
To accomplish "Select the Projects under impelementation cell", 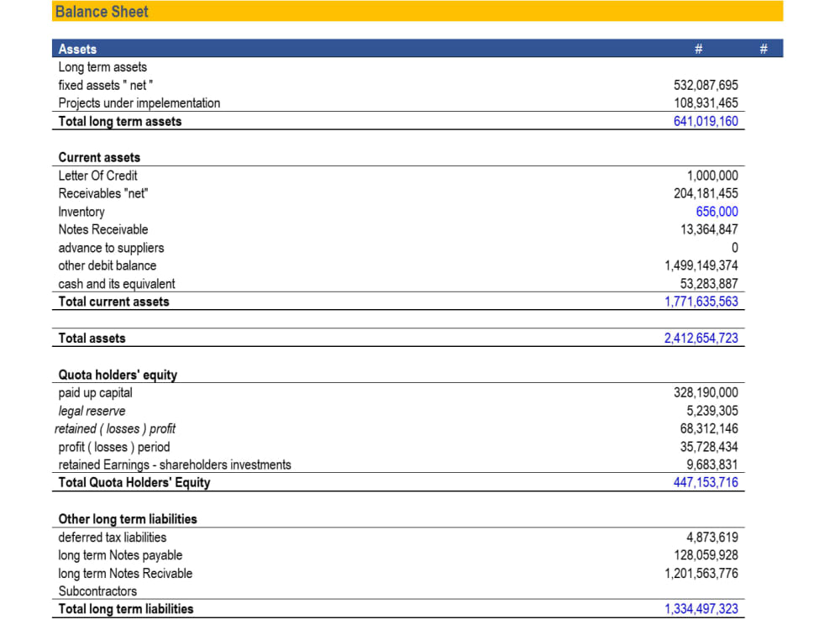I will click(139, 102).
